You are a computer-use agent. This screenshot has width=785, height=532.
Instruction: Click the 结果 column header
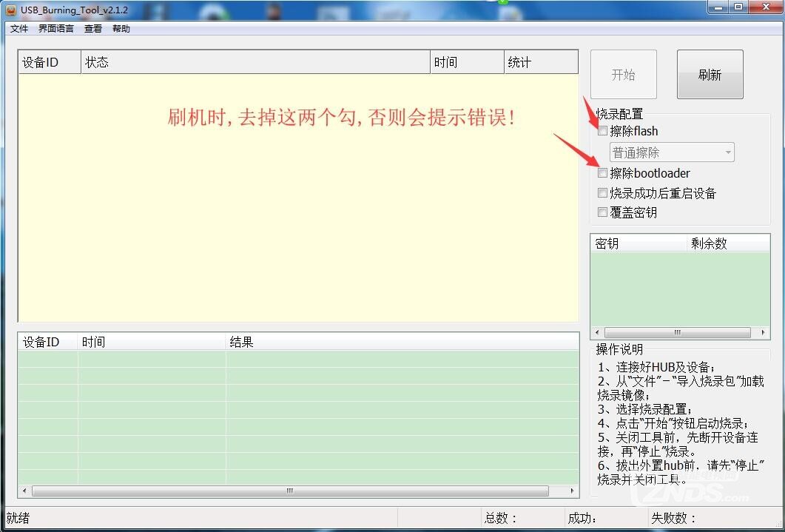click(242, 342)
